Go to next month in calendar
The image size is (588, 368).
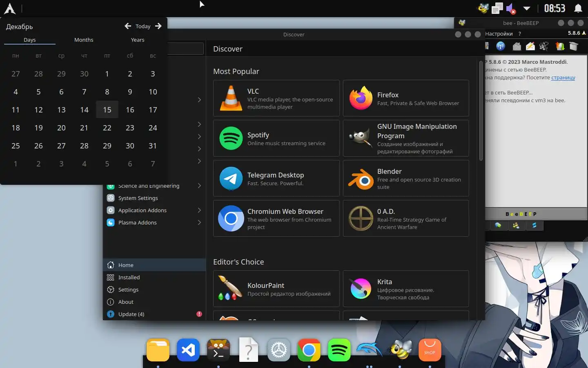pos(158,26)
